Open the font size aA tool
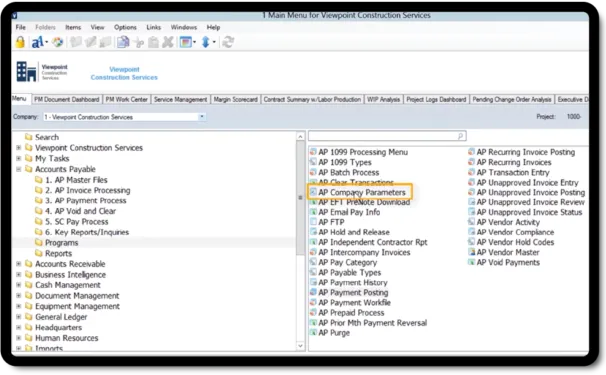 click(x=37, y=42)
